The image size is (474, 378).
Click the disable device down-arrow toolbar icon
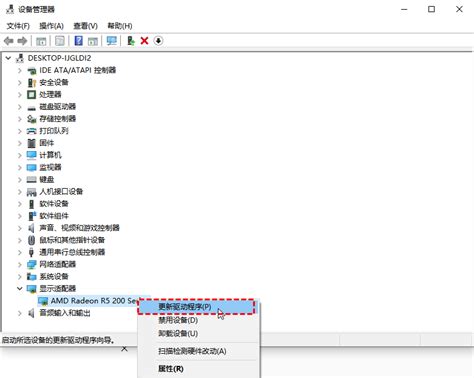(x=158, y=41)
